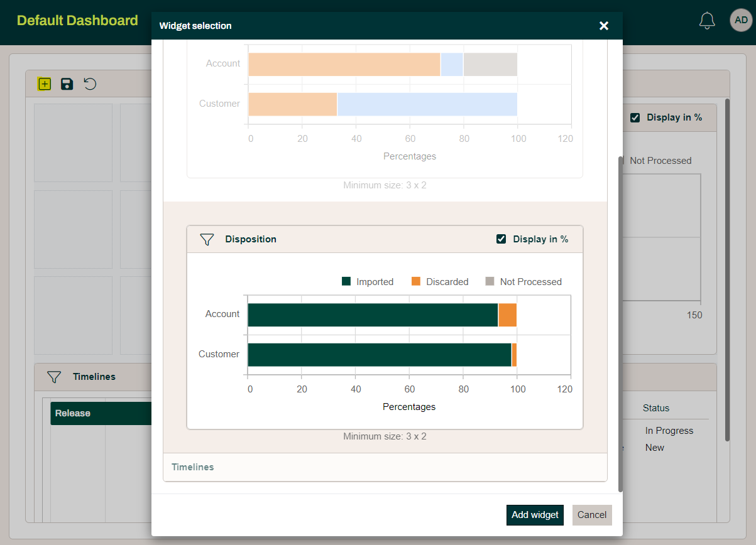
Task: Close the Widget selection dialog
Action: click(x=604, y=26)
